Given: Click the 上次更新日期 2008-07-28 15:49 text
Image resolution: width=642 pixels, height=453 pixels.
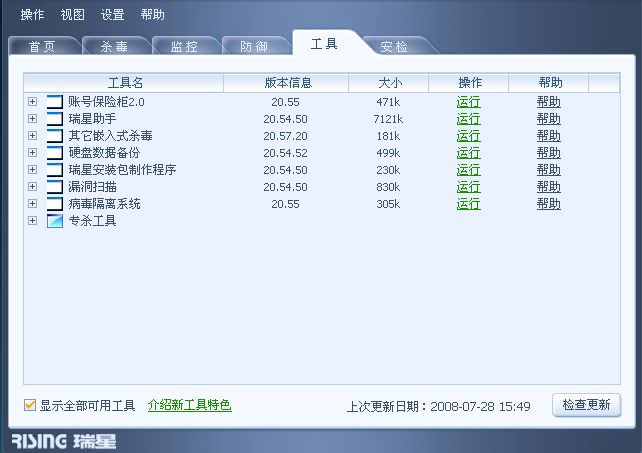Looking at the screenshot, I should [x=439, y=406].
